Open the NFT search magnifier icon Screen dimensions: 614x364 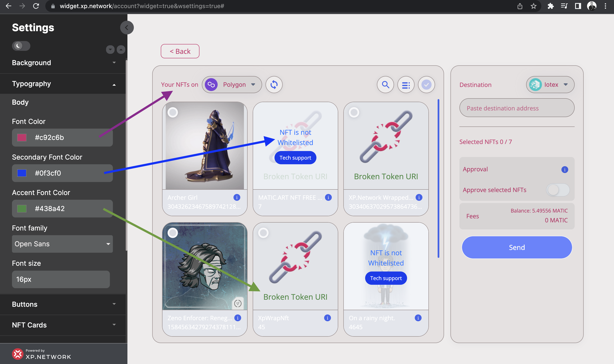point(385,85)
